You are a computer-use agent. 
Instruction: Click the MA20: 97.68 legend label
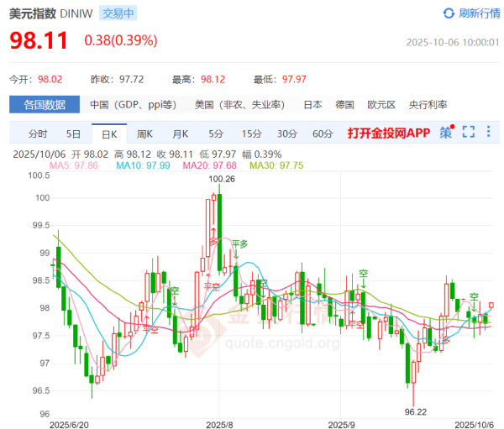[209, 165]
